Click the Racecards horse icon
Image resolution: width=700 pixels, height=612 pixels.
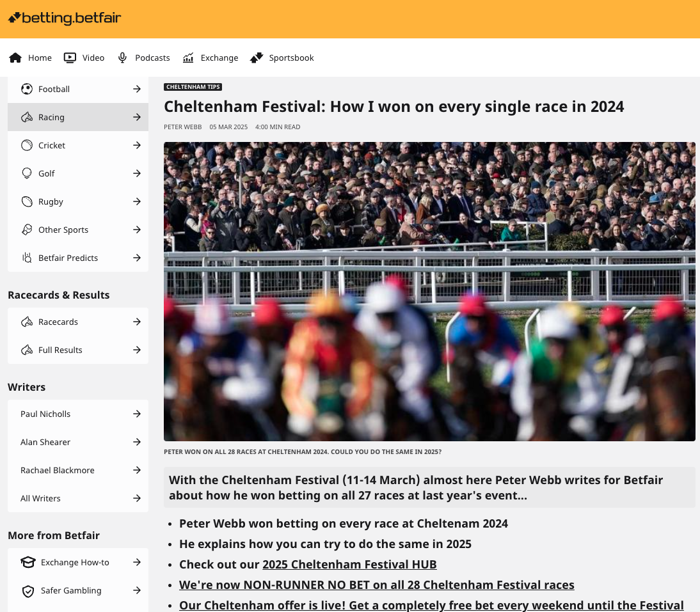coord(27,322)
